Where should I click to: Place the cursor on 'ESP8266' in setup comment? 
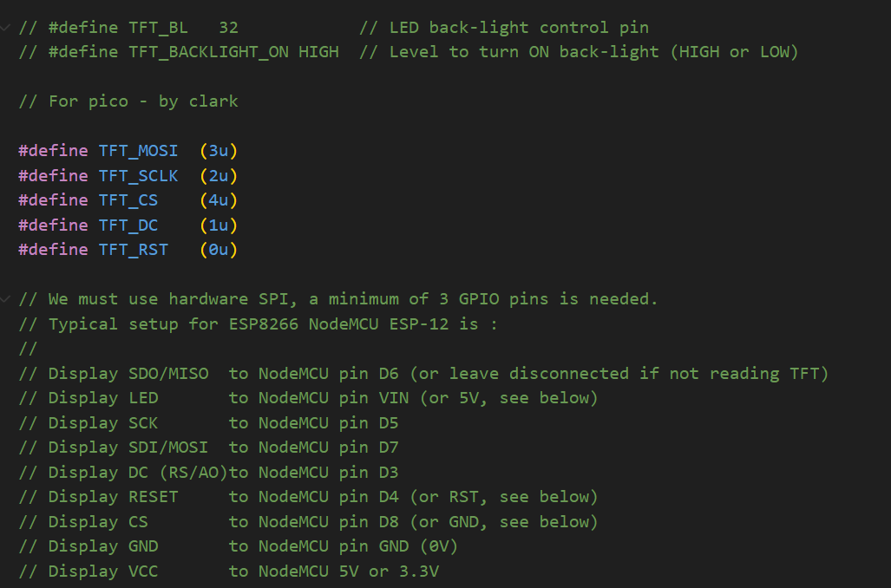coord(263,323)
